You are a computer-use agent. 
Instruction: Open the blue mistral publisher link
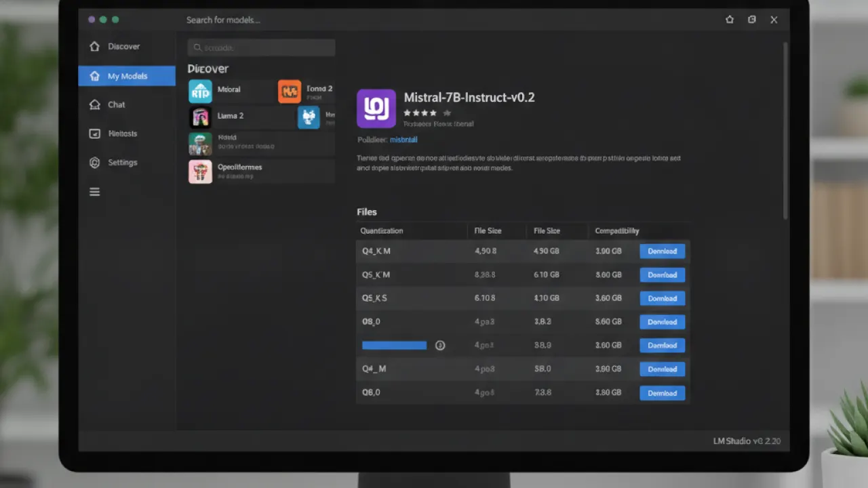tap(403, 140)
